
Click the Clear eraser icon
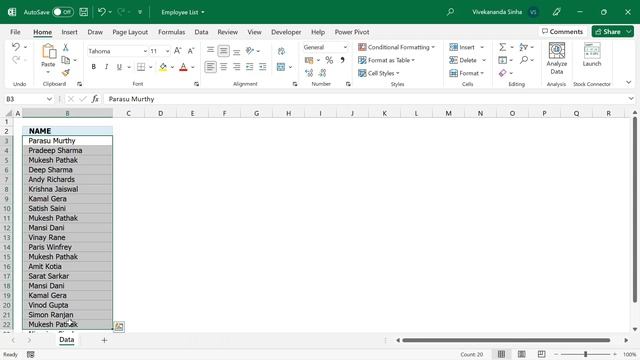click(x=502, y=73)
